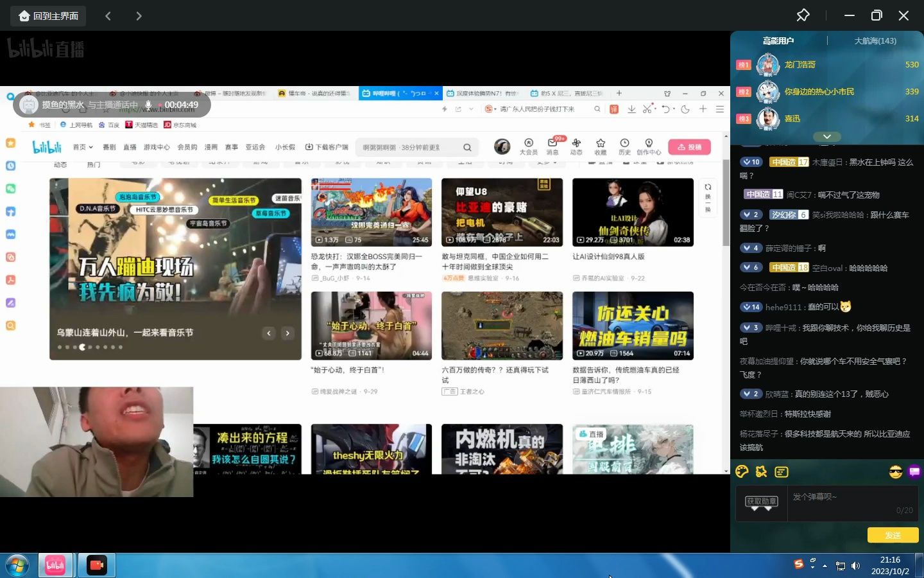
Task: Switch to the 高能用户 tab
Action: pos(778,40)
